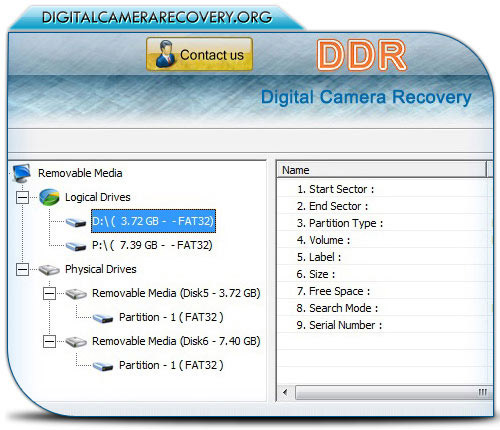
Task: Click the drive icon next to D:\ entry
Action: coord(76,222)
